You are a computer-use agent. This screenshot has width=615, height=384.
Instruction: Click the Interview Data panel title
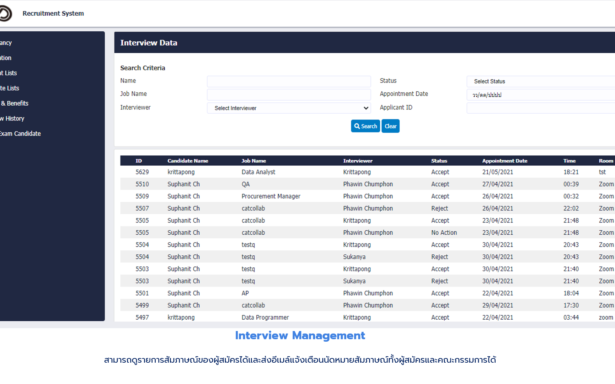click(149, 43)
